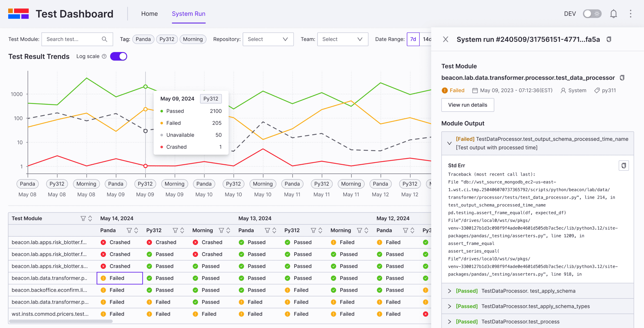Click the notification bell icon
The image size is (644, 328).
pos(613,14)
